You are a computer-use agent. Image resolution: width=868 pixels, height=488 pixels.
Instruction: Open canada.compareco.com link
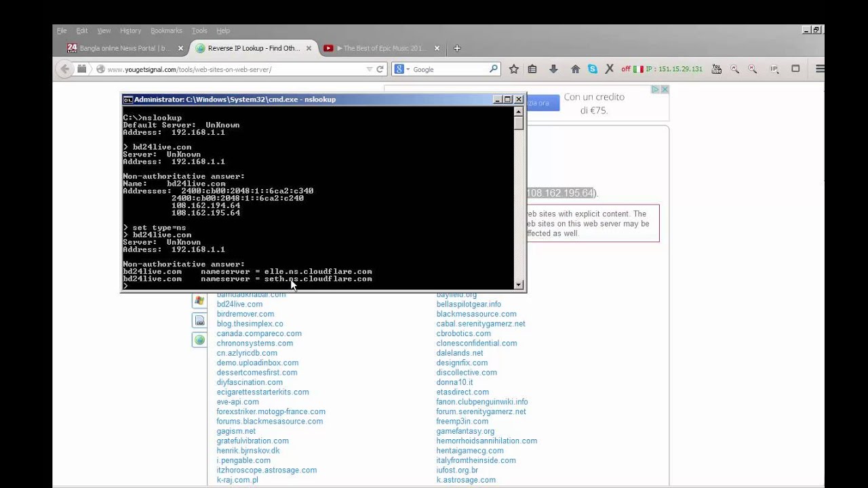(259, 333)
